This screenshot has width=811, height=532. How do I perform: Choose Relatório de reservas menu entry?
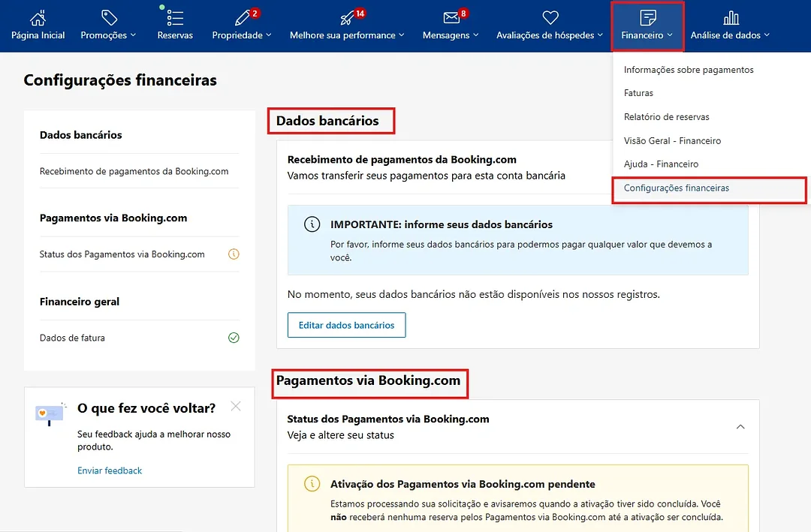click(x=666, y=117)
